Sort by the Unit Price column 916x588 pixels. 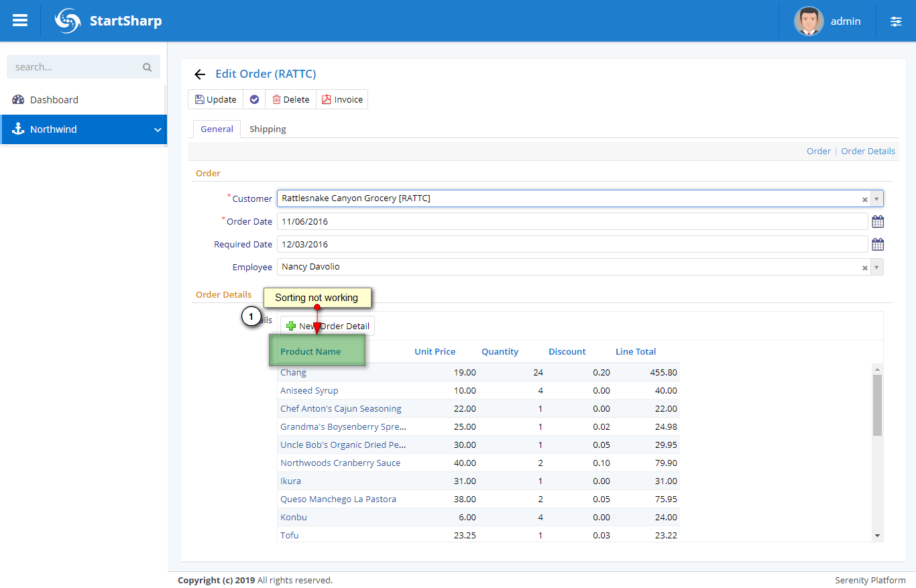pos(435,351)
